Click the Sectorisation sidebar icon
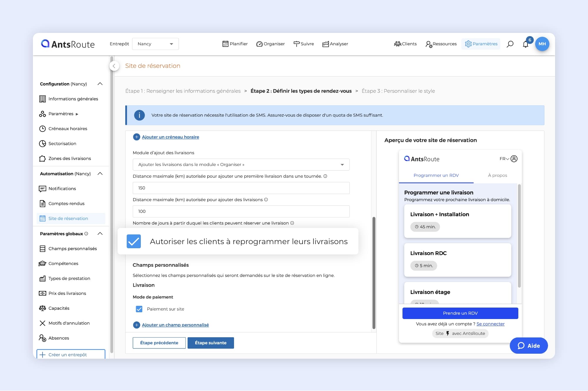Screen dimensions: 588x391 point(42,144)
